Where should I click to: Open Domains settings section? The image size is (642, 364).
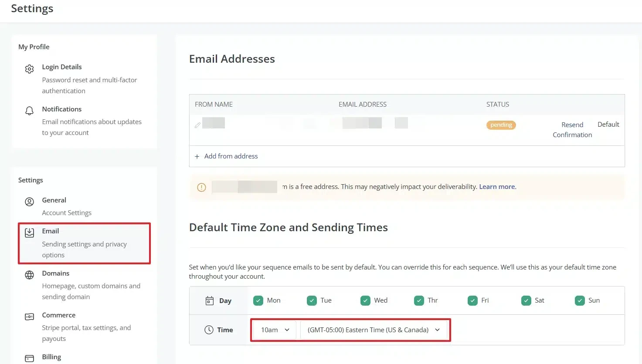click(x=85, y=285)
